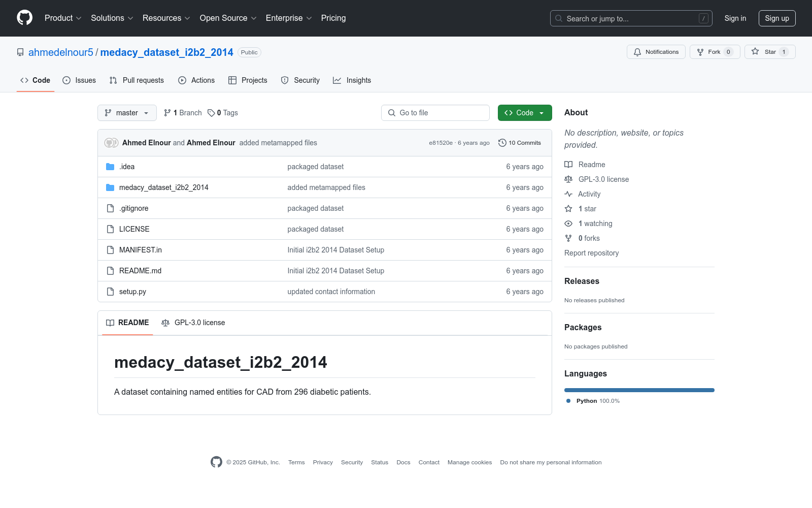
Task: Open the Enterprise dropdown
Action: coord(289,18)
